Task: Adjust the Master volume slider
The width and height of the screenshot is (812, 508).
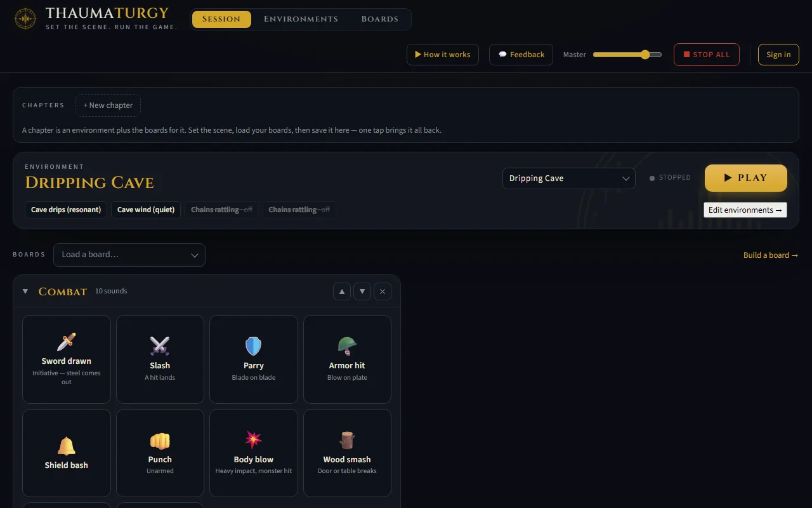Action: tap(627, 55)
